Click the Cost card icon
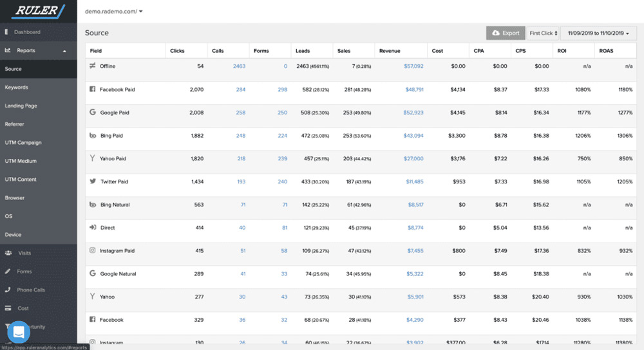644x350 pixels. pyautogui.click(x=8, y=308)
